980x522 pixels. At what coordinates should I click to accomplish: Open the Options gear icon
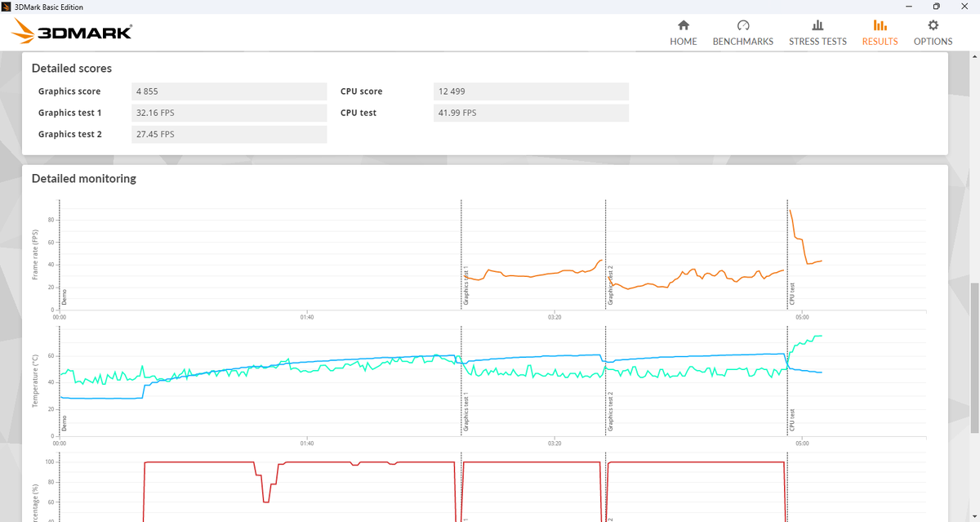pos(933,26)
